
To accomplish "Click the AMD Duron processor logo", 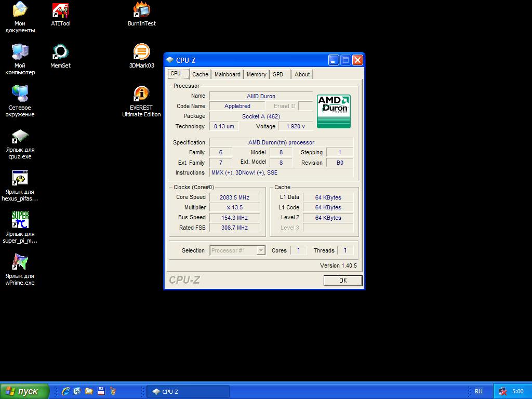I will [x=334, y=111].
